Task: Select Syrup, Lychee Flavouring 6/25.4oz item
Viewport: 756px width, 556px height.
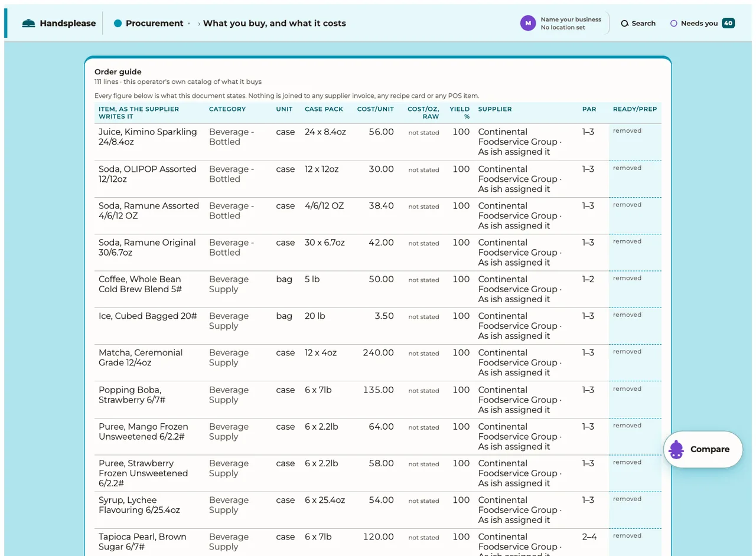Action: pyautogui.click(x=139, y=505)
